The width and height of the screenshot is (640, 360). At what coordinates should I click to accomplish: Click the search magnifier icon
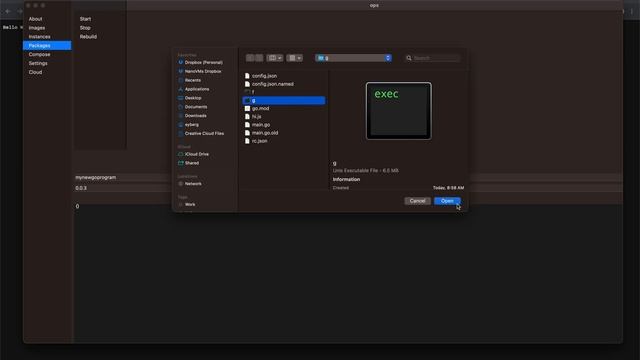coord(409,58)
